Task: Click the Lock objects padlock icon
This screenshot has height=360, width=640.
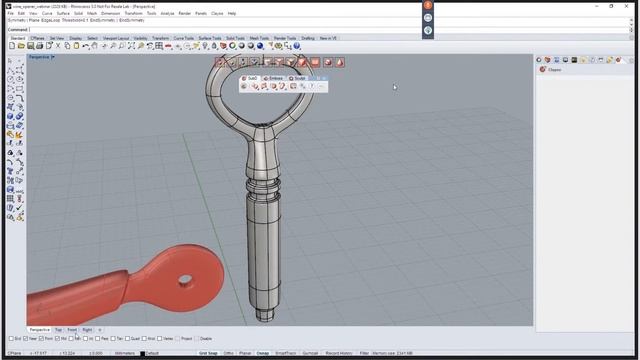Action: pos(214,46)
